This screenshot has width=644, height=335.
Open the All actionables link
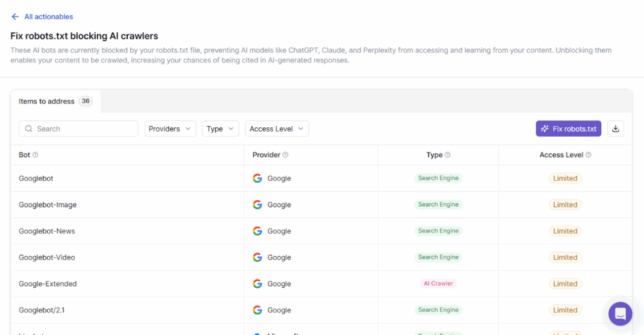point(48,16)
